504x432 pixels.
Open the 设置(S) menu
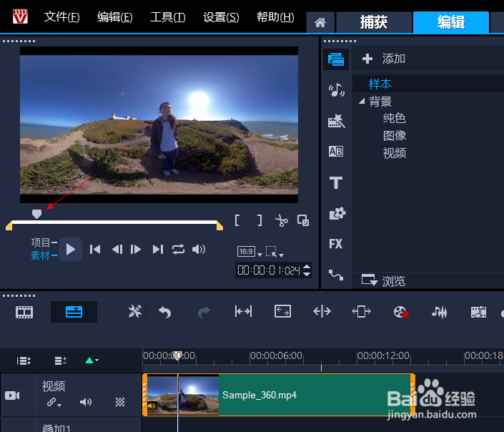221,16
